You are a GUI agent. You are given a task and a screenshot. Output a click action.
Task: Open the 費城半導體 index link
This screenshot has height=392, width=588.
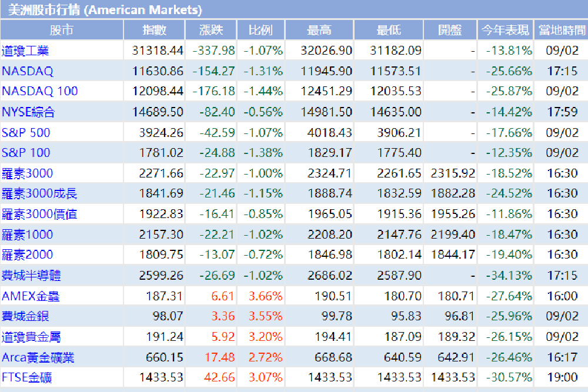pos(31,276)
